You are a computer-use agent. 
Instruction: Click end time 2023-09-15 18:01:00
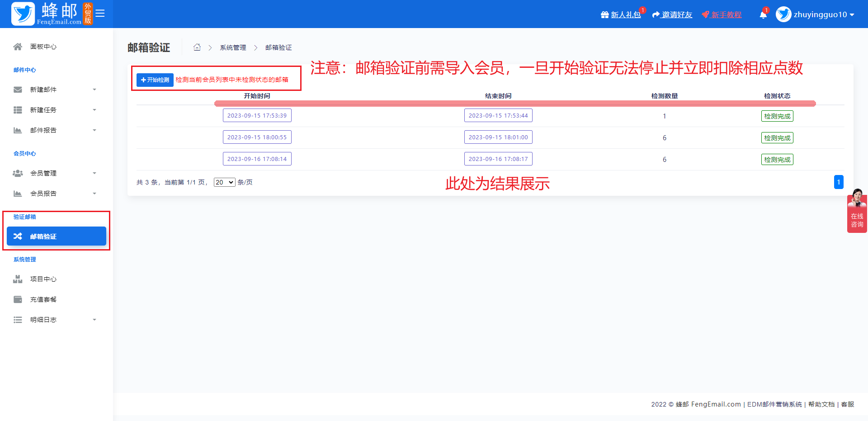coord(498,137)
